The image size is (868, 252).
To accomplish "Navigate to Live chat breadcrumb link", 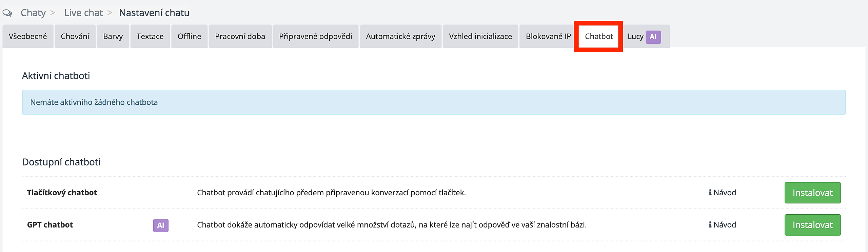I will click(x=83, y=13).
